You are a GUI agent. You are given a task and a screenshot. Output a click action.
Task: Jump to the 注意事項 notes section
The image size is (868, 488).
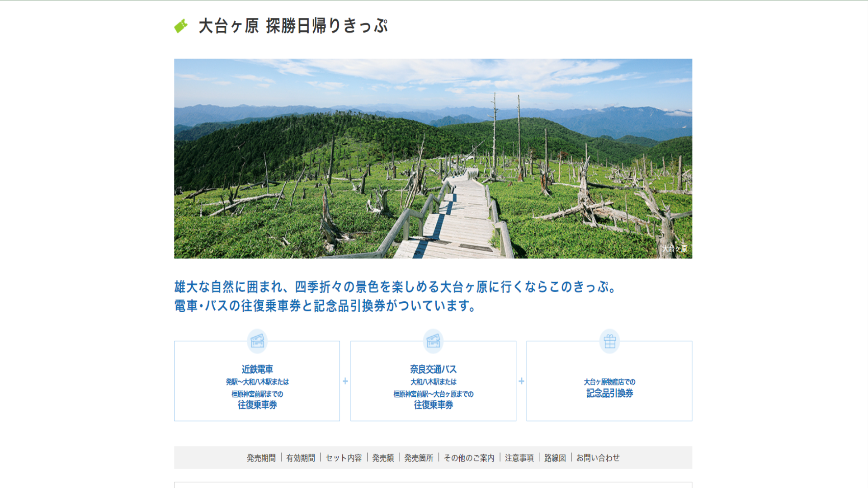pos(519,458)
